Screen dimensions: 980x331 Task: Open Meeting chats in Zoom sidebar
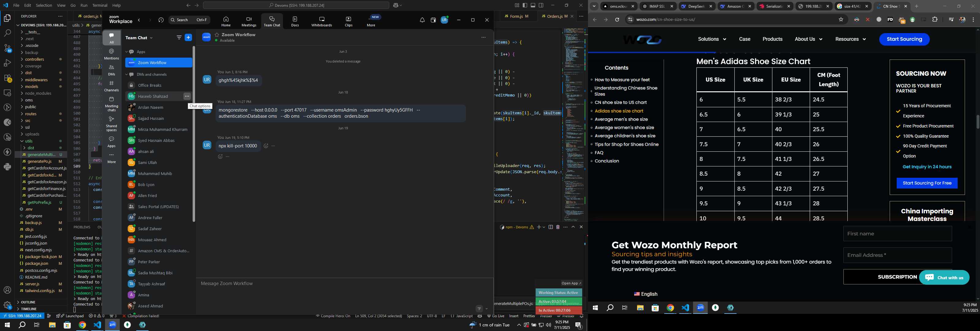(111, 104)
